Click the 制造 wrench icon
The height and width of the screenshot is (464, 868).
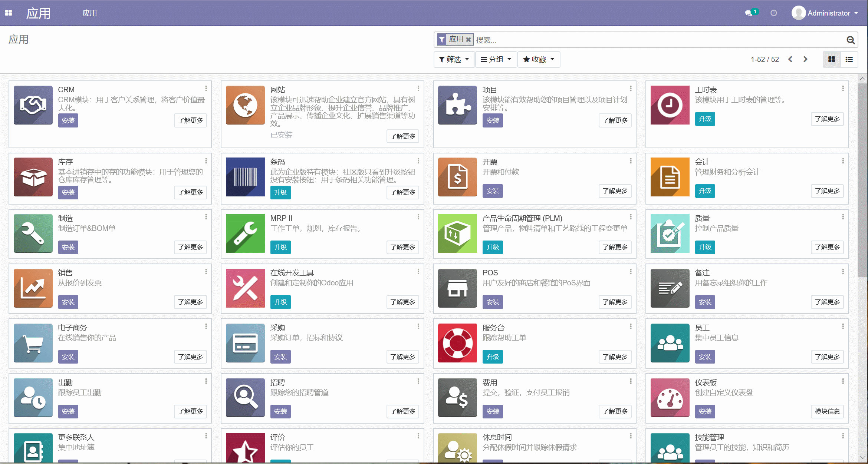click(33, 233)
